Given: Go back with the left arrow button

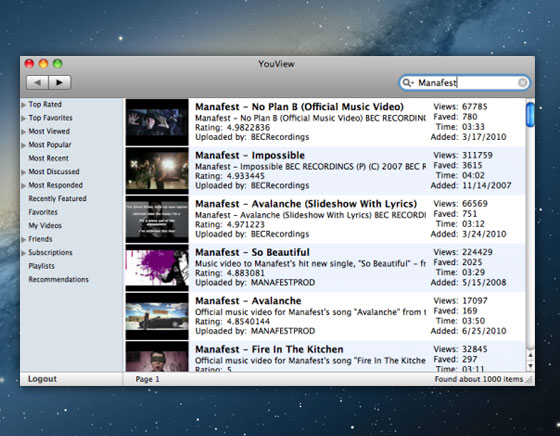Looking at the screenshot, I should click(x=38, y=82).
